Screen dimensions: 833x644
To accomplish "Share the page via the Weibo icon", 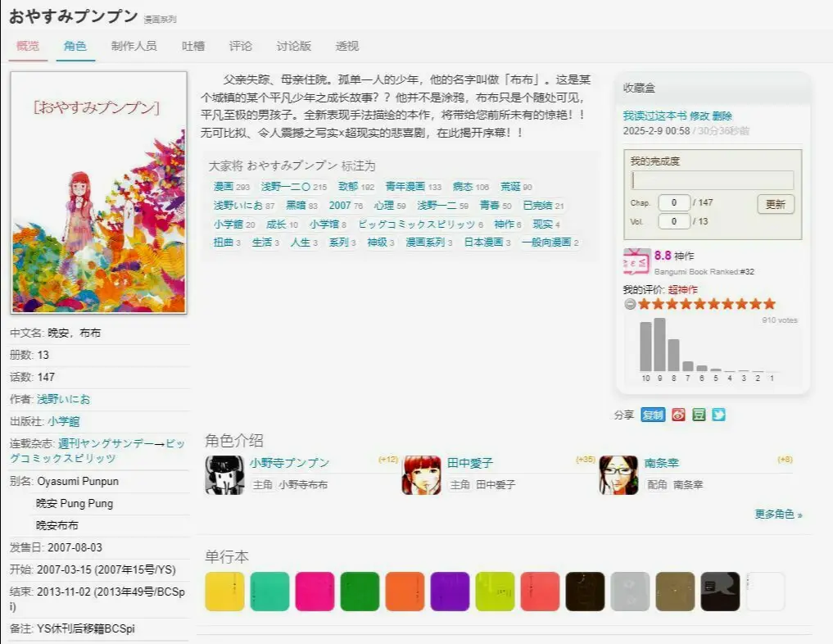I will coord(678,415).
